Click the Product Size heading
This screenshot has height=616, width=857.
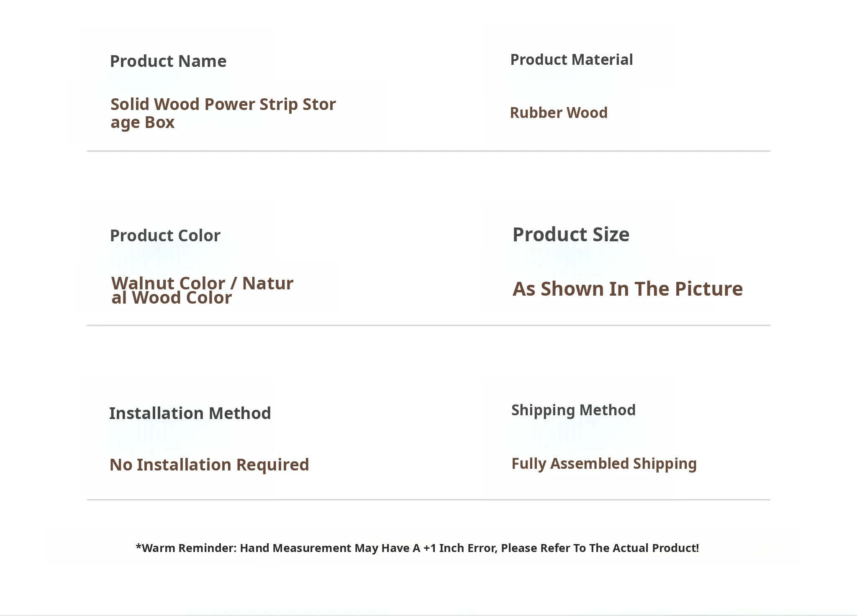571,235
